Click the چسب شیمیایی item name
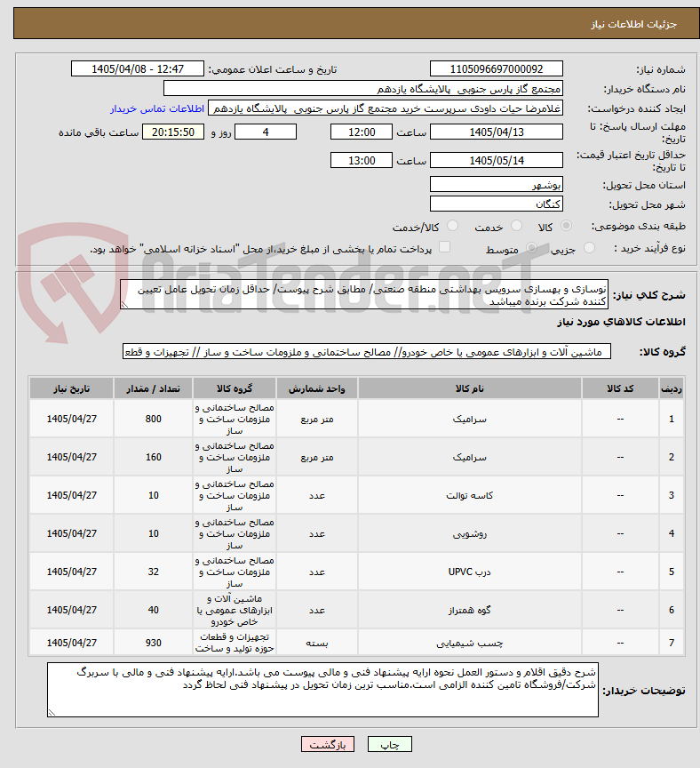This screenshot has height=768, width=700. tap(469, 643)
